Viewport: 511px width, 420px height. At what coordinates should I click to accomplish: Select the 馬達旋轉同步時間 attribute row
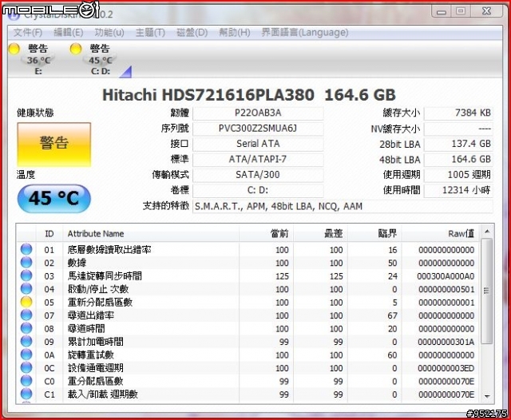click(x=248, y=276)
